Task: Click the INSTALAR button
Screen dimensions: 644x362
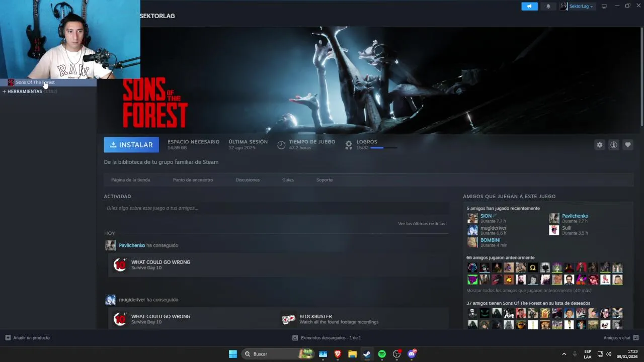Action: point(131,145)
